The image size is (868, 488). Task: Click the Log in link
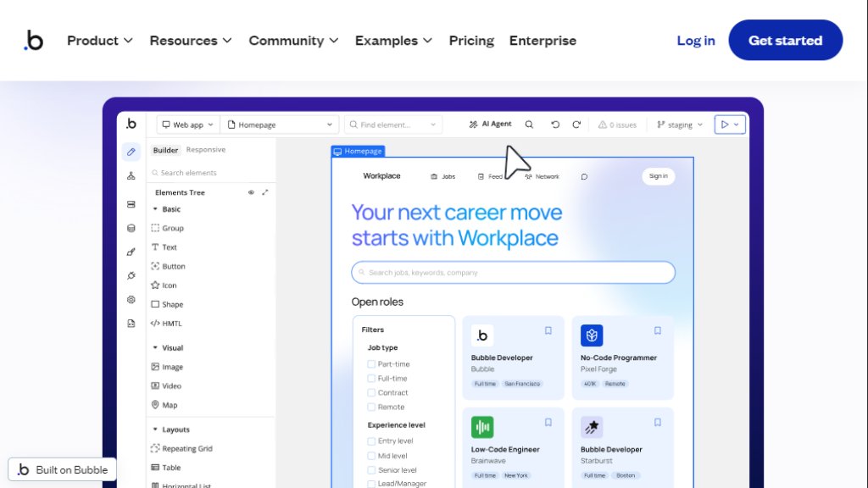(x=696, y=41)
